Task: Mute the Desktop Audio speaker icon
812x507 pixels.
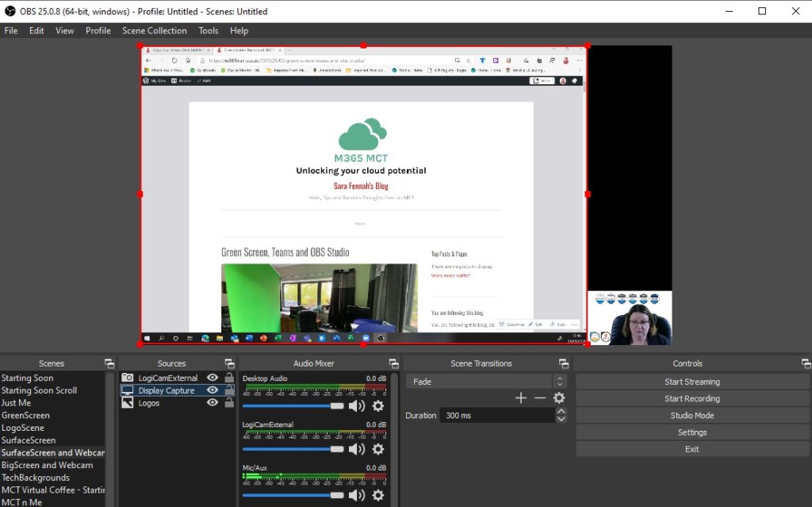Action: (356, 405)
